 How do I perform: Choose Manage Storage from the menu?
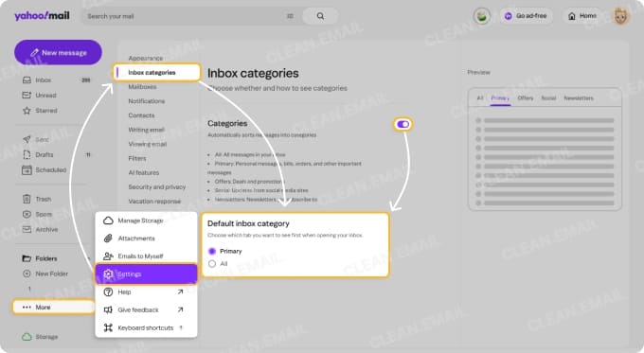146,221
